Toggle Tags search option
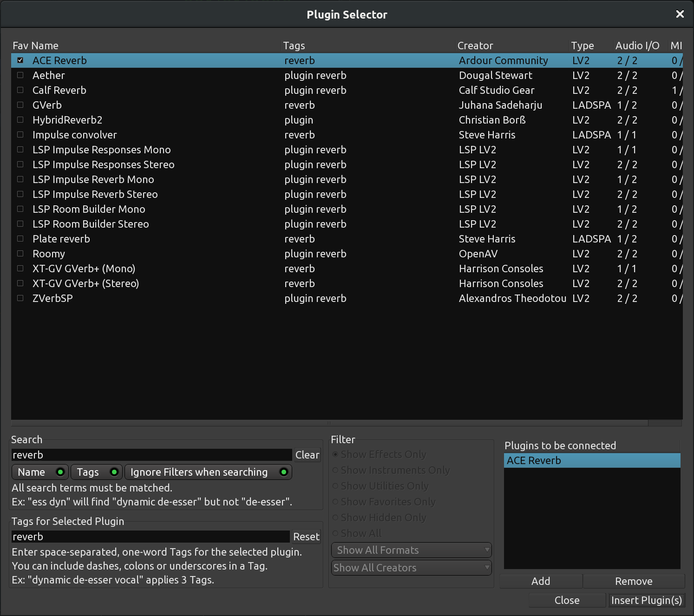This screenshot has height=616, width=694. 97,472
